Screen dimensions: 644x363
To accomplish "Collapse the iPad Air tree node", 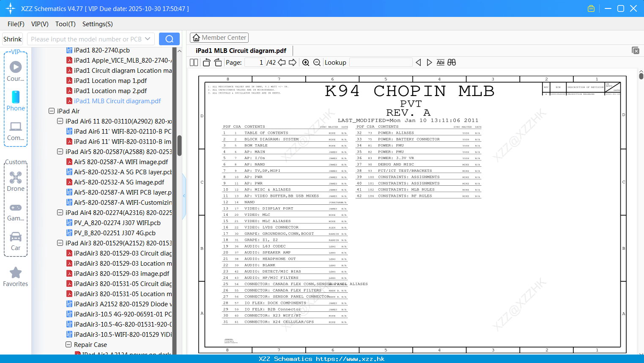I will click(x=52, y=111).
